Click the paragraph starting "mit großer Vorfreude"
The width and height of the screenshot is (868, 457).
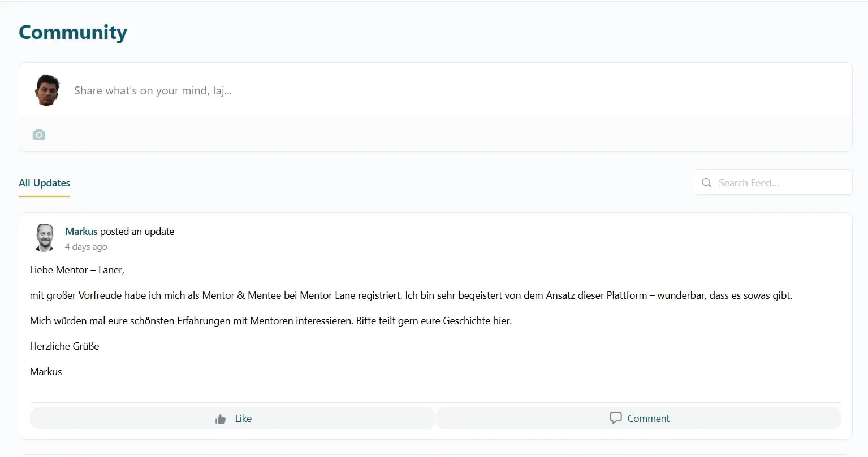[411, 295]
